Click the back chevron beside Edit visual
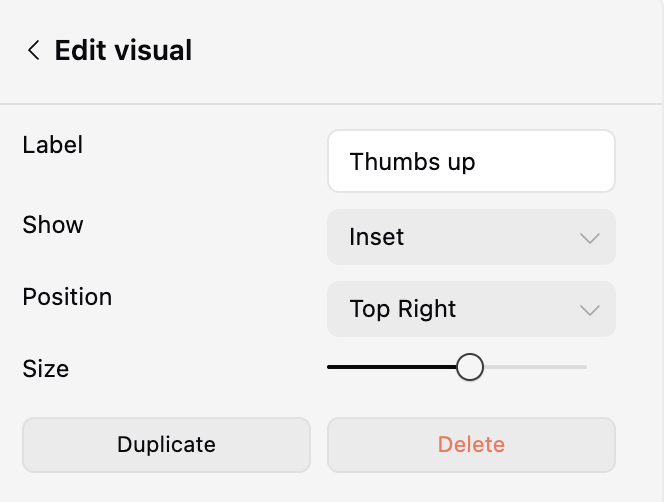This screenshot has height=502, width=668. pyautogui.click(x=34, y=50)
